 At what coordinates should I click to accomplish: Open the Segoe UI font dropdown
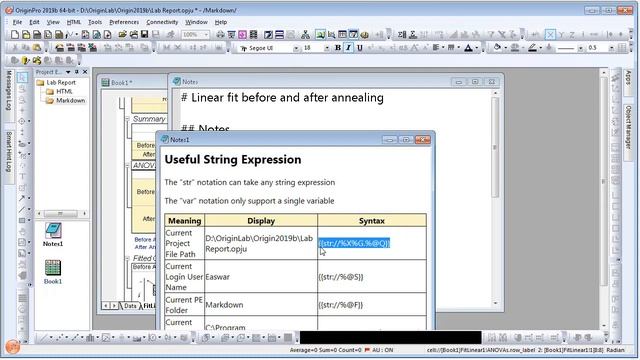pyautogui.click(x=296, y=48)
